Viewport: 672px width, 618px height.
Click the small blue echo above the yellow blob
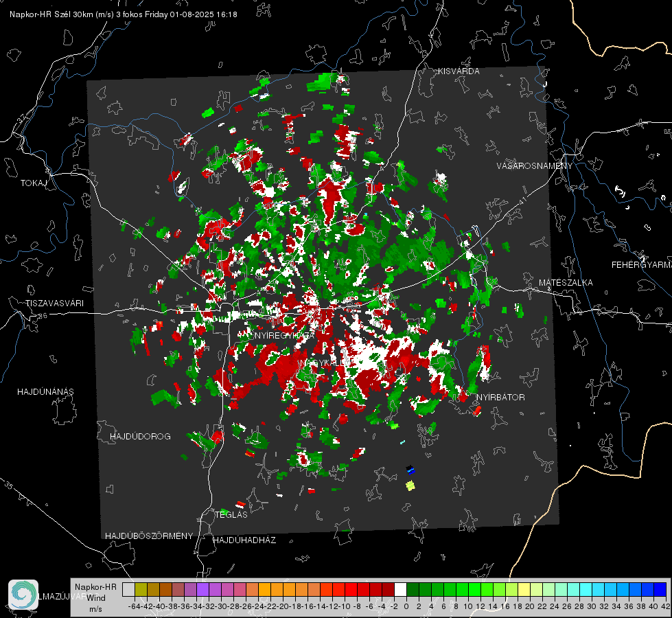click(410, 470)
